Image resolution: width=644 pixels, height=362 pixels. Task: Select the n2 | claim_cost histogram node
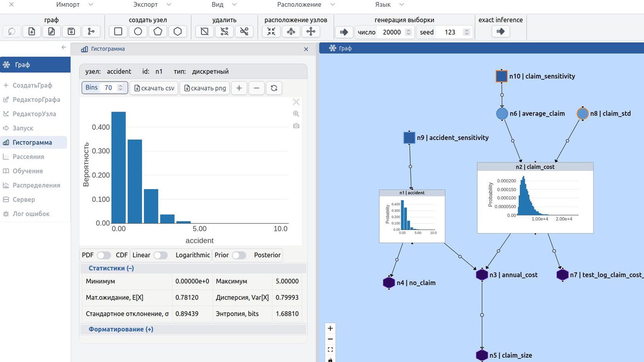pyautogui.click(x=535, y=198)
